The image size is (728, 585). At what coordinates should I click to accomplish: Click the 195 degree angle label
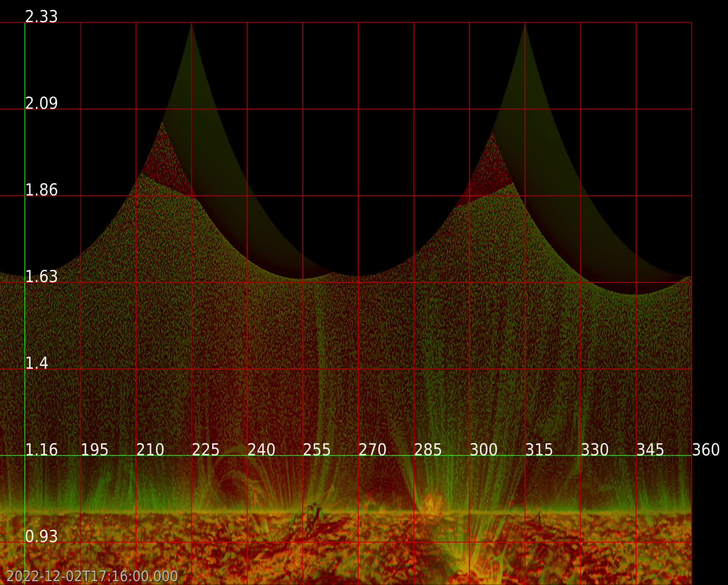[95, 450]
